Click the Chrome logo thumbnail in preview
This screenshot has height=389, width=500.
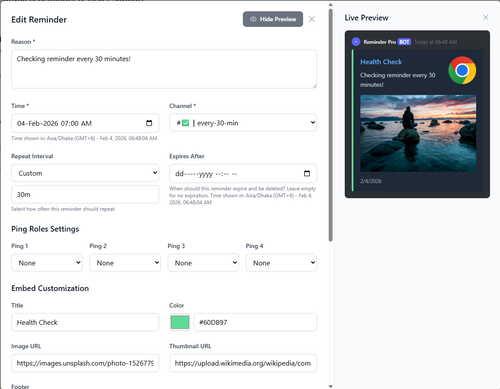[462, 70]
